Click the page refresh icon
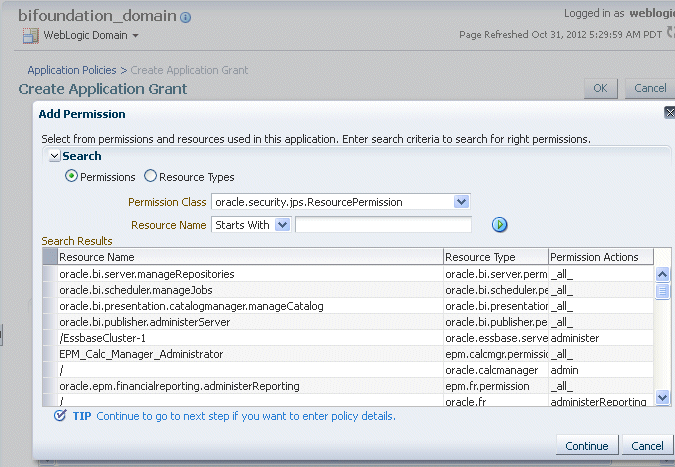The width and height of the screenshot is (675, 467). coord(671,32)
